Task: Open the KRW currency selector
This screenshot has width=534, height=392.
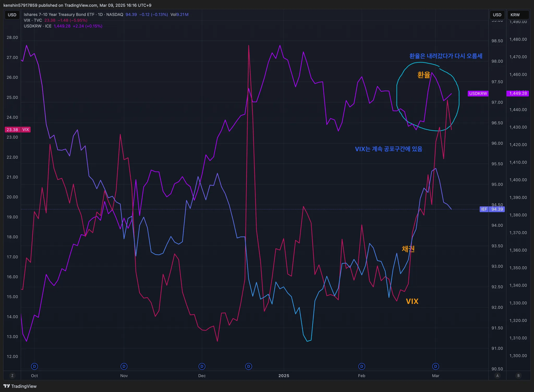Action: click(x=518, y=15)
